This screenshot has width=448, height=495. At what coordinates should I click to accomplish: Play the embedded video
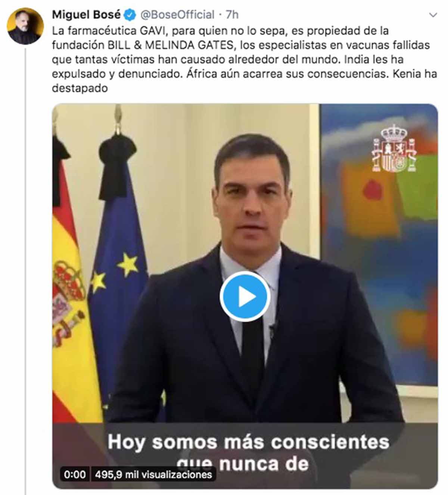click(x=245, y=297)
